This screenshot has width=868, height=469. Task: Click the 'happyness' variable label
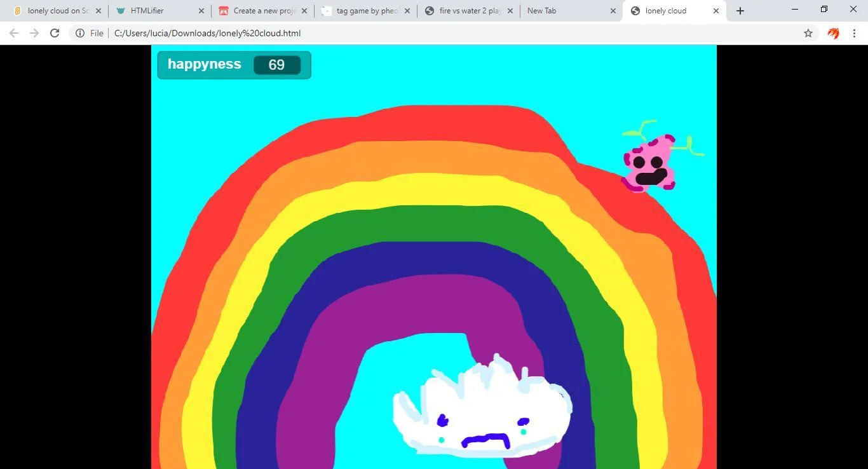(205, 64)
